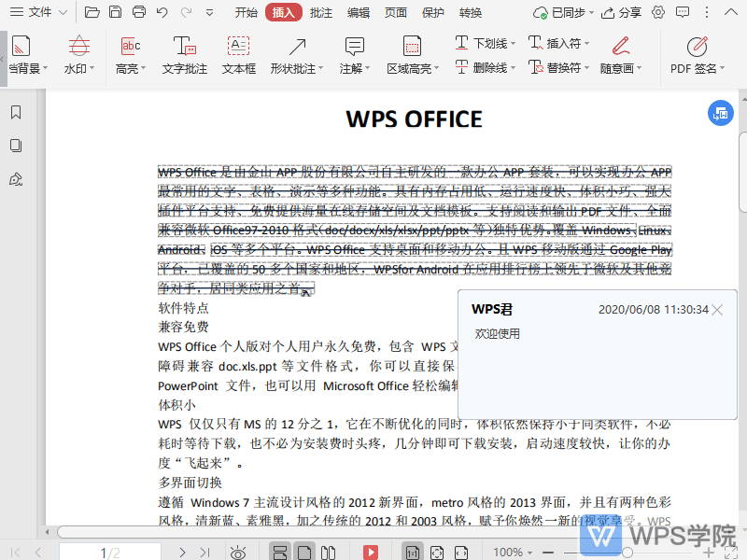Viewport: 747px width, 560px height.
Task: Click the page number input field
Action: (x=110, y=552)
